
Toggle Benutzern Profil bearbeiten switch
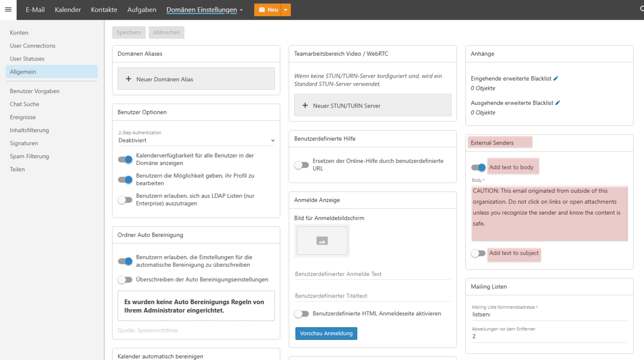tap(125, 180)
